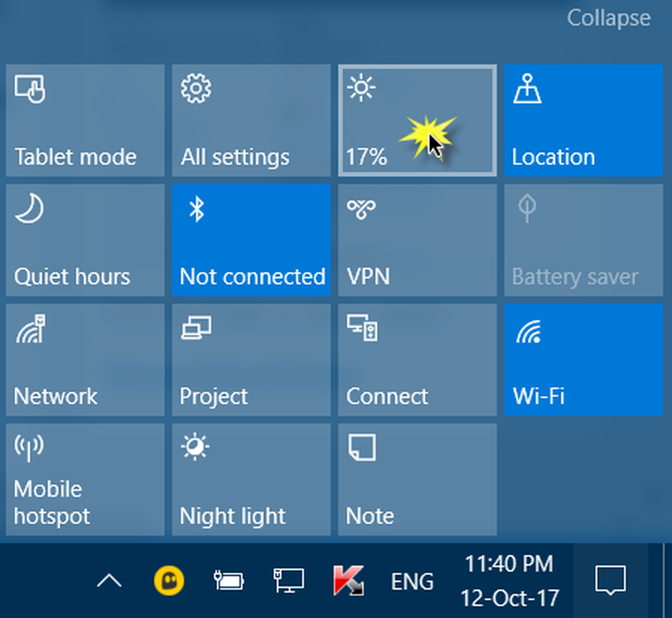
Task: Click the wired network tray icon
Action: pos(289,581)
